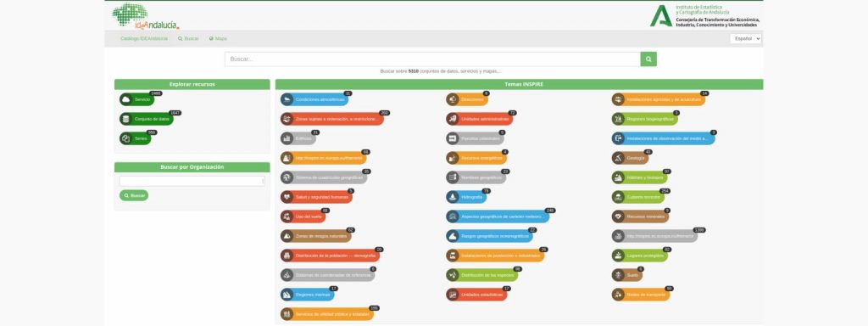
Task: Click the cloud icon of Servicio
Action: [125, 99]
